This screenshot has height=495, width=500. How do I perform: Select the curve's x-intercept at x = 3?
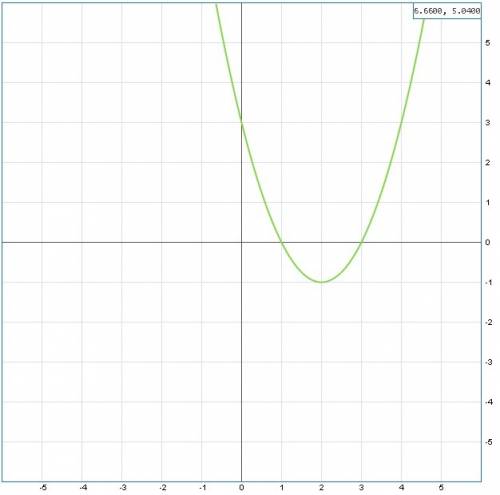[361, 242]
